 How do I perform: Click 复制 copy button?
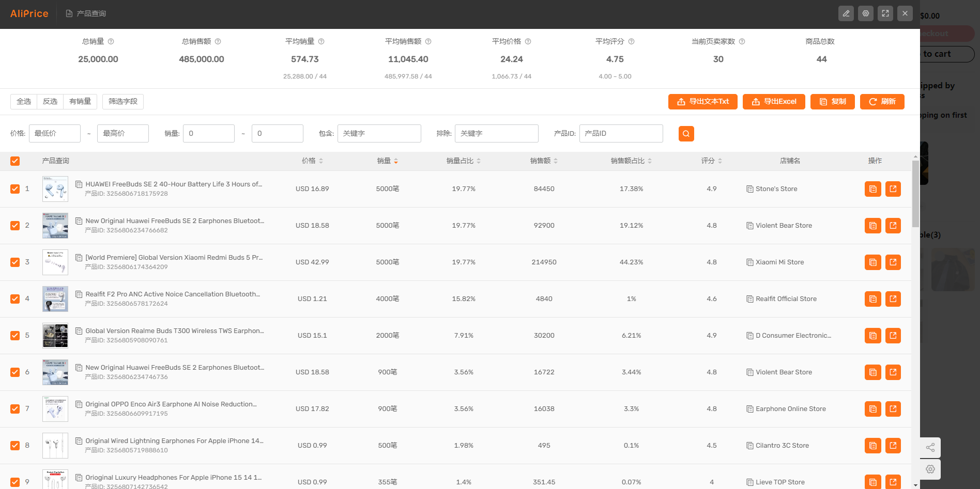pyautogui.click(x=833, y=102)
